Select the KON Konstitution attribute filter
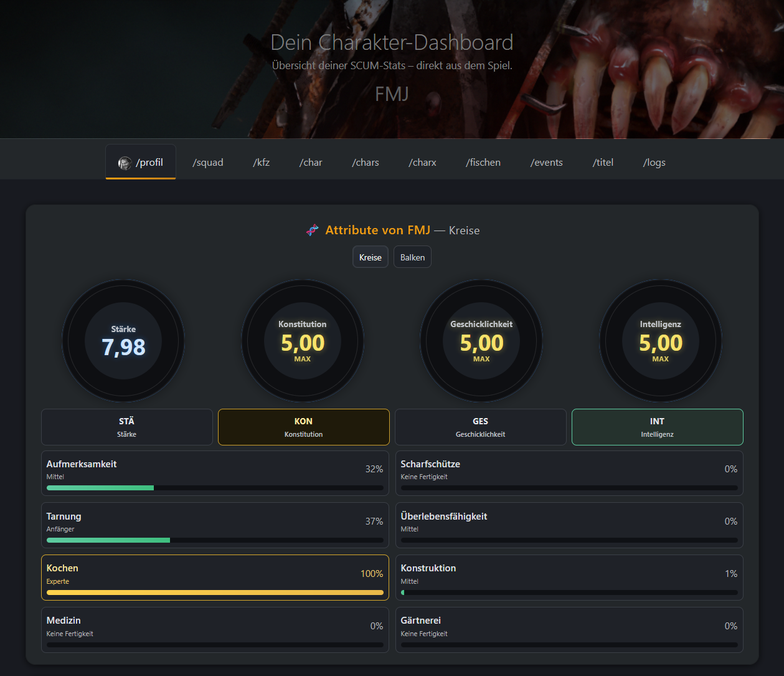Screen dimensions: 784x676 (304, 427)
